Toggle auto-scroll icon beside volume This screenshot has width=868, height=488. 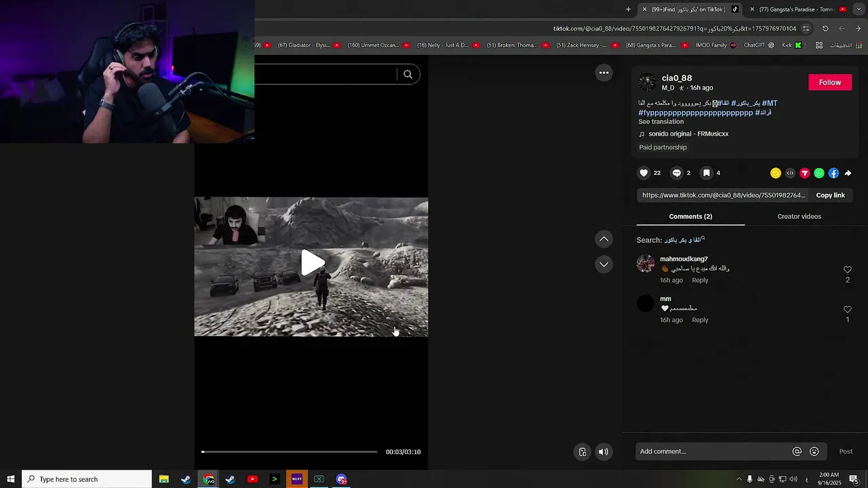(x=583, y=452)
